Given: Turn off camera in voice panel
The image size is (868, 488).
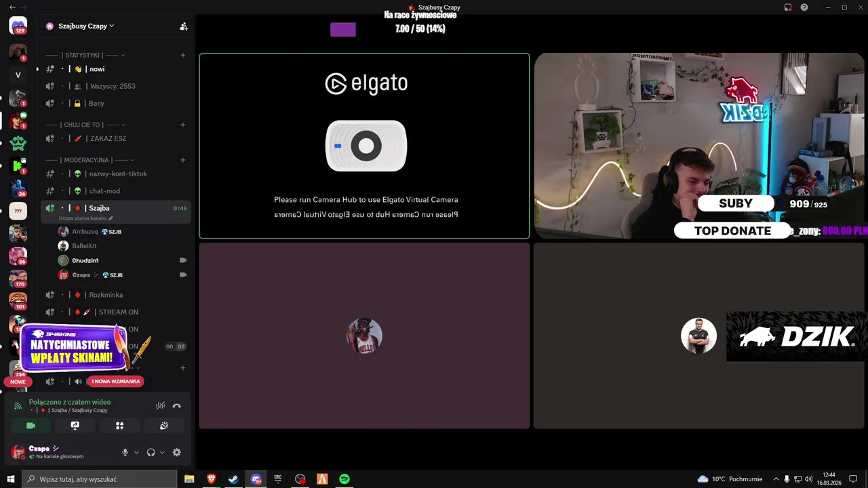Looking at the screenshot, I should (x=31, y=426).
